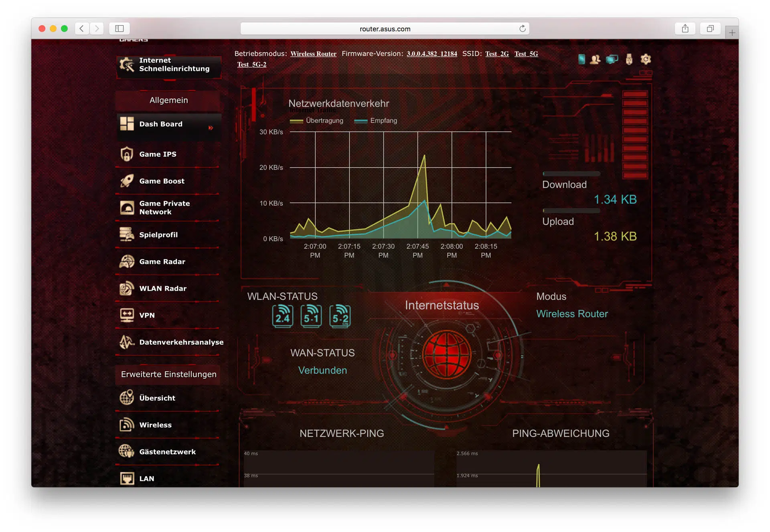This screenshot has height=532, width=770.
Task: Open Game Boost in the sidebar
Action: point(162,181)
